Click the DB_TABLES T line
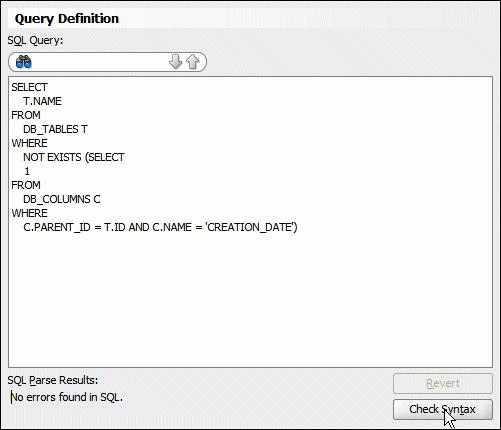Viewport: 501px width, 430px height. coord(55,129)
